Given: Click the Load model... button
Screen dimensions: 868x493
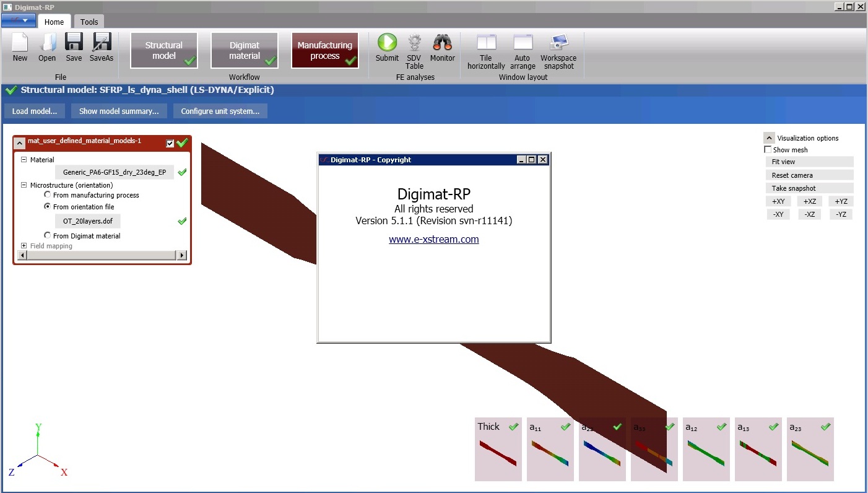Looking at the screenshot, I should 35,111.
